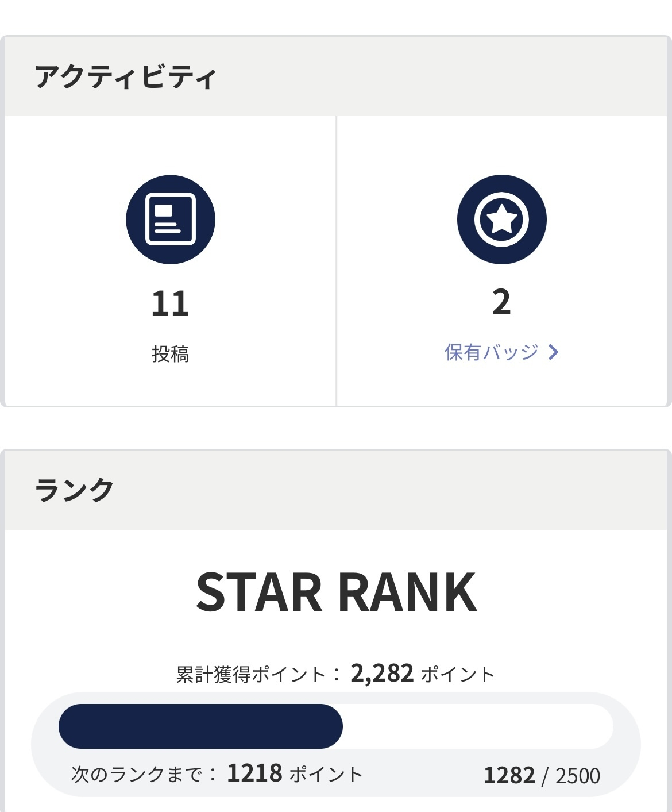Expand badges via the chevron arrow
672x812 pixels.
(x=553, y=352)
